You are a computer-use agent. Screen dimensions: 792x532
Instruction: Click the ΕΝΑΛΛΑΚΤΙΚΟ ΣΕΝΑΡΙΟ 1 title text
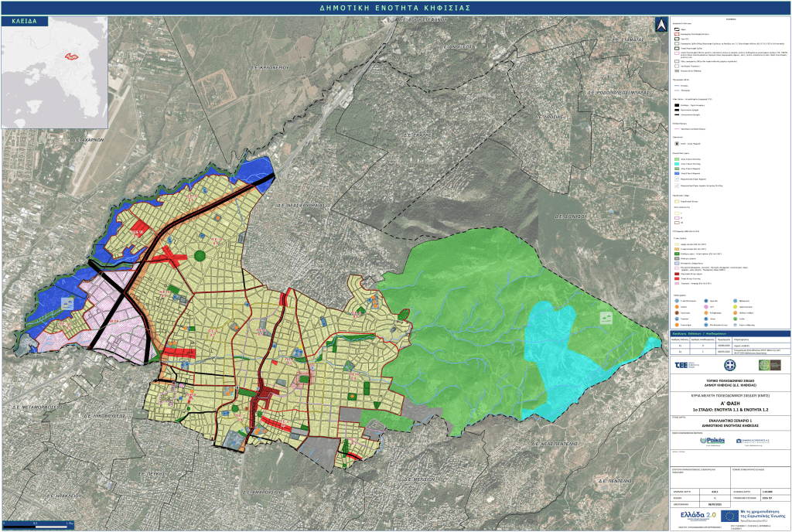(730, 419)
